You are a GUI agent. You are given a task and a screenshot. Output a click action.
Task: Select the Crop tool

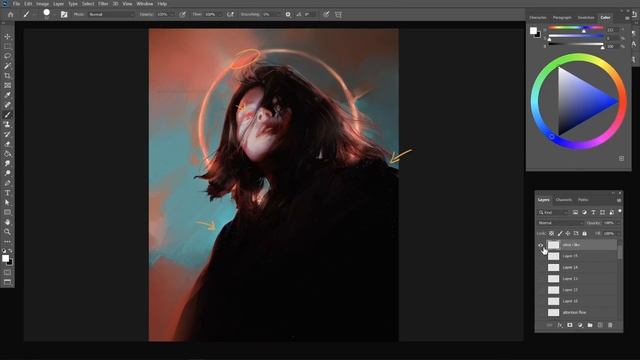click(7, 76)
